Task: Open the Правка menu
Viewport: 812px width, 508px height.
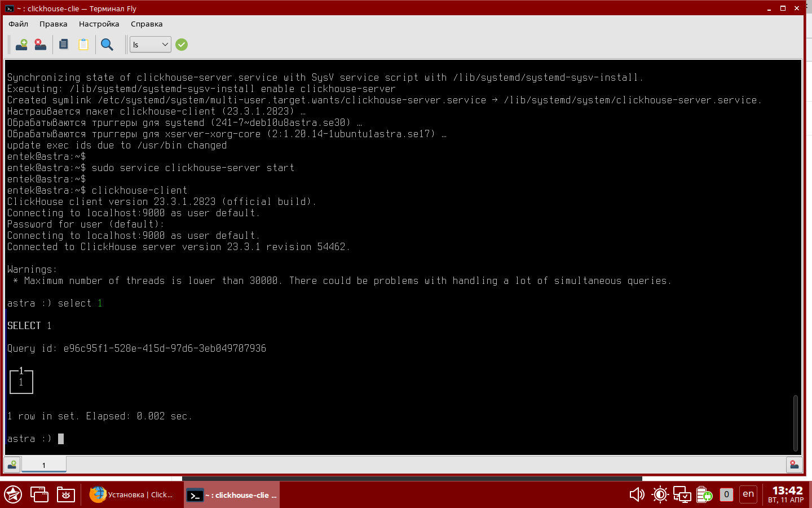Action: (x=54, y=24)
